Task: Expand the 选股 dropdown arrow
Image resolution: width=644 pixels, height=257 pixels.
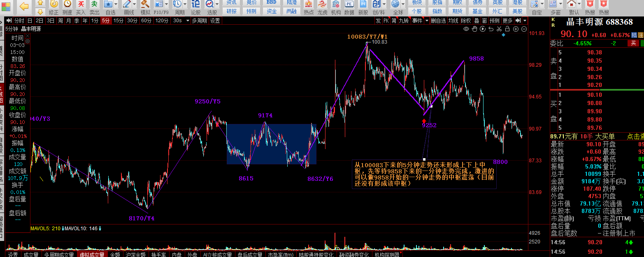Action: click(218, 4)
